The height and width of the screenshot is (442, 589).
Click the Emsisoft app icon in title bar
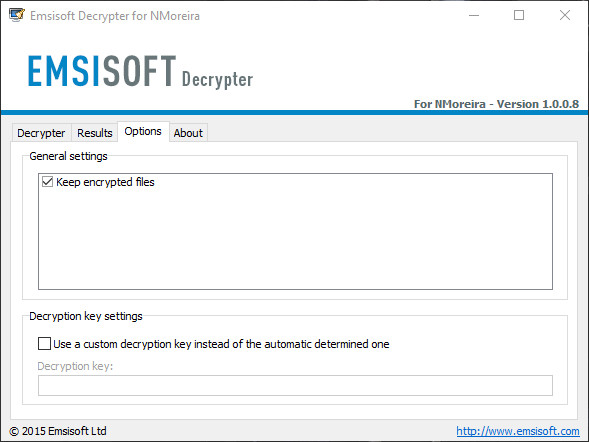click(17, 15)
